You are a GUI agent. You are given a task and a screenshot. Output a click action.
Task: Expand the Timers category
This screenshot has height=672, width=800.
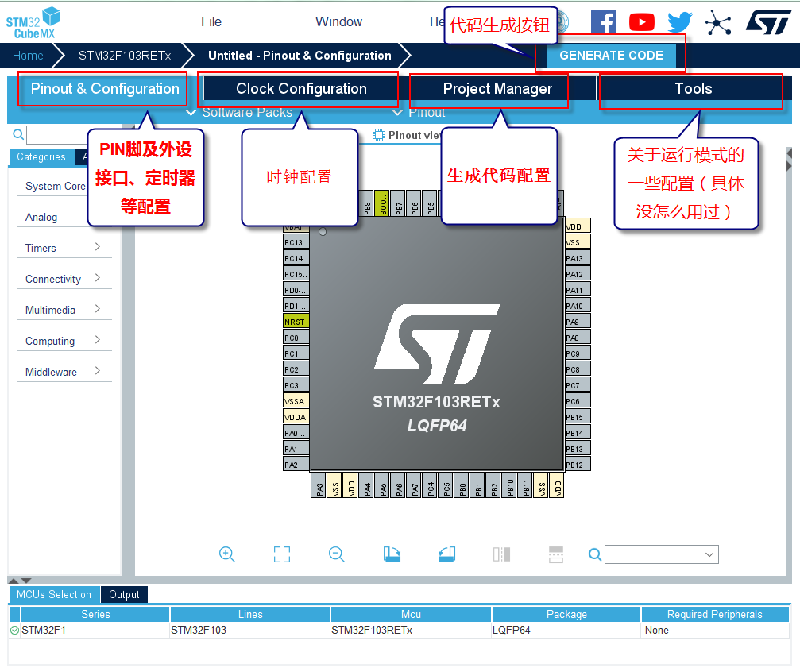coord(64,248)
